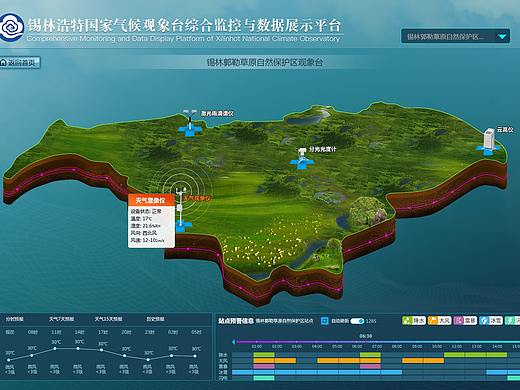Click the first green 降水 block at 01:00
This screenshot has width=520, height=390.
(x=264, y=355)
